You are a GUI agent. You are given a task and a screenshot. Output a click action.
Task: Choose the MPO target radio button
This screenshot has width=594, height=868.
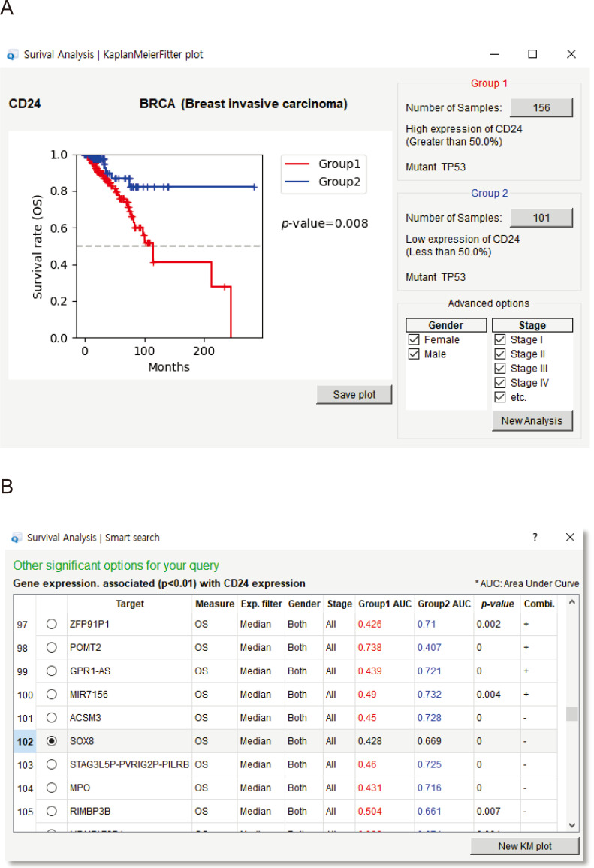pos(52,788)
